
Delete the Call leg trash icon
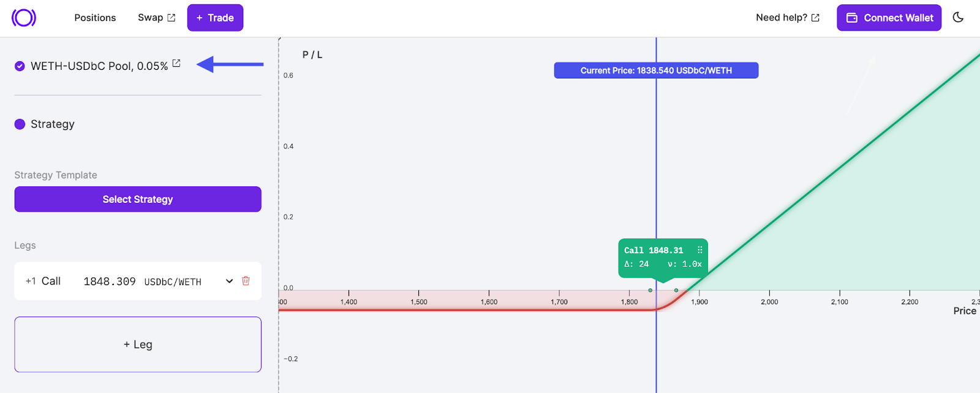click(x=246, y=281)
